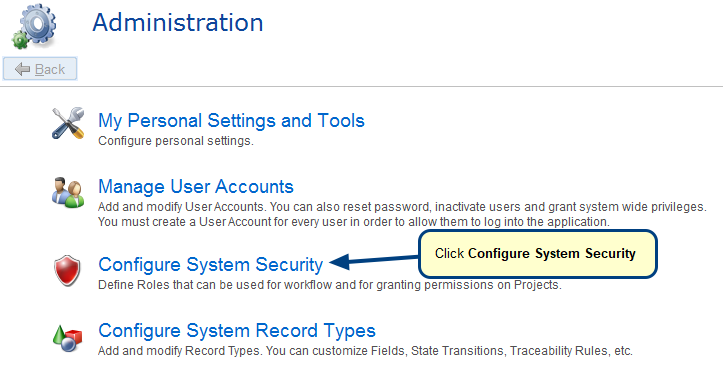The height and width of the screenshot is (371, 723).
Task: Click 'You must create a User Account' sentence
Action: click(x=354, y=222)
